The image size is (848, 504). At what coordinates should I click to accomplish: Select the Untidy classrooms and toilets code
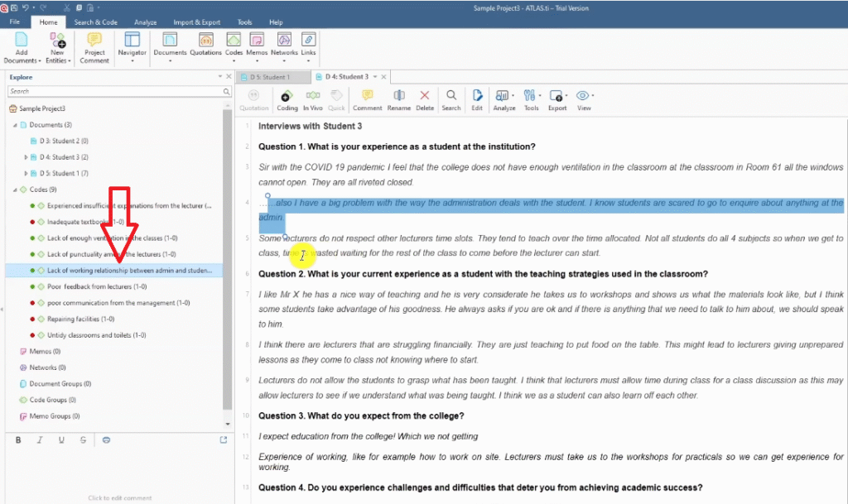point(96,335)
